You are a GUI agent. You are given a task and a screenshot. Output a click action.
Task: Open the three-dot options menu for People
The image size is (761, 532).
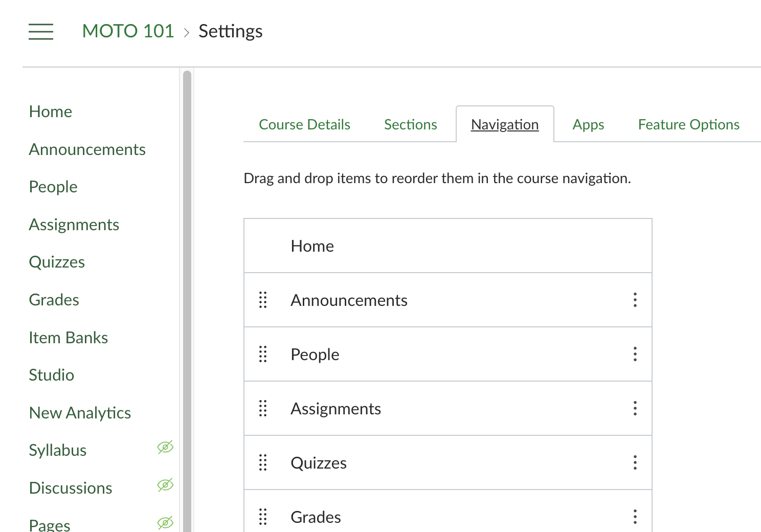click(635, 354)
